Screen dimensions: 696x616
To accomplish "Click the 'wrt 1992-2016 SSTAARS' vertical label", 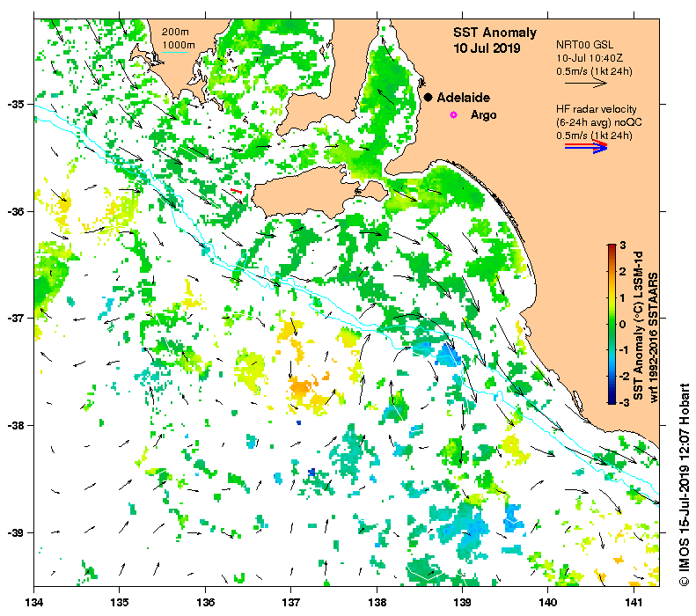I will 654,337.
